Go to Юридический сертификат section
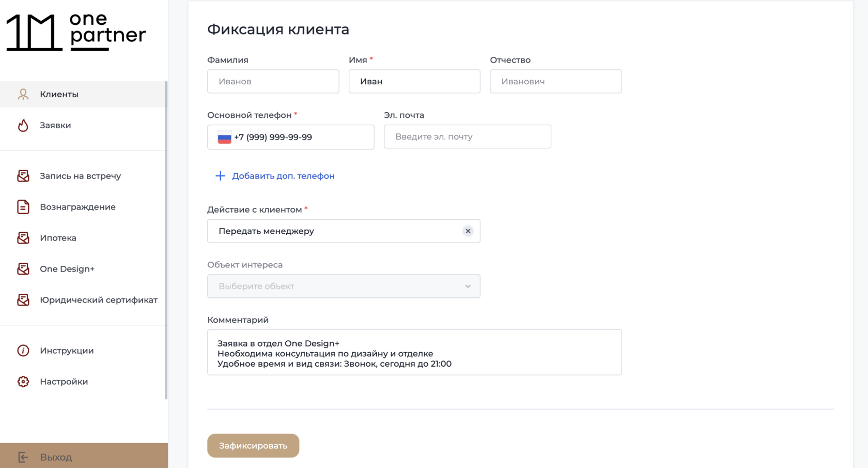The image size is (868, 468). (x=98, y=300)
